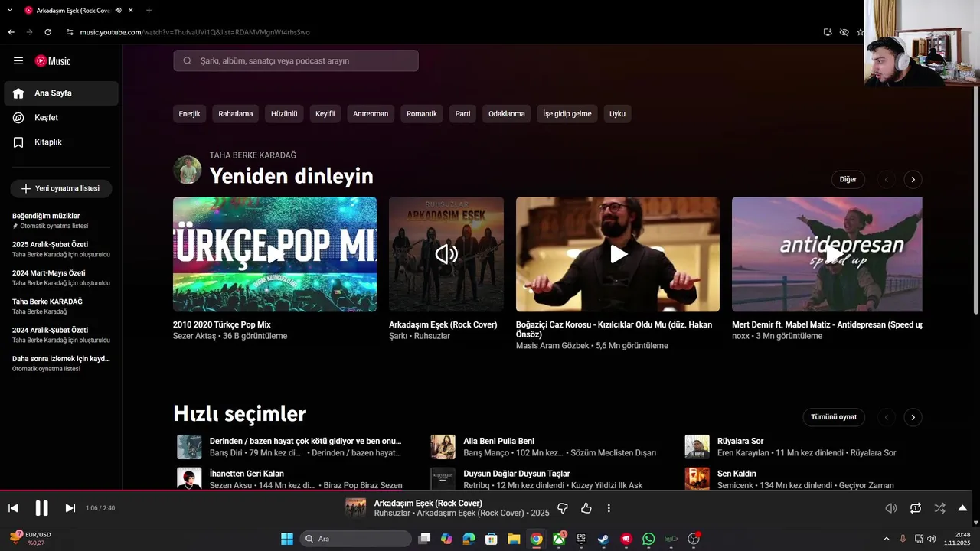Click the YouTube Music logo
The width and height of the screenshot is (980, 551).
point(53,60)
